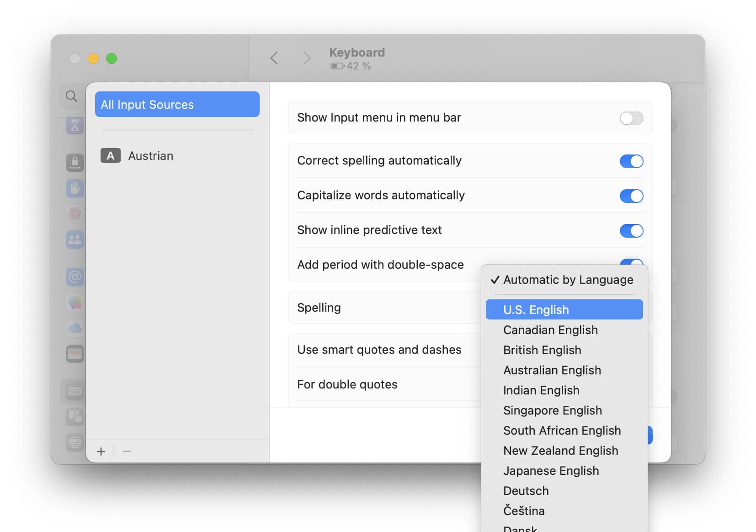Toggle Show inline predictive text off
The width and height of the screenshot is (756, 532).
pyautogui.click(x=631, y=230)
